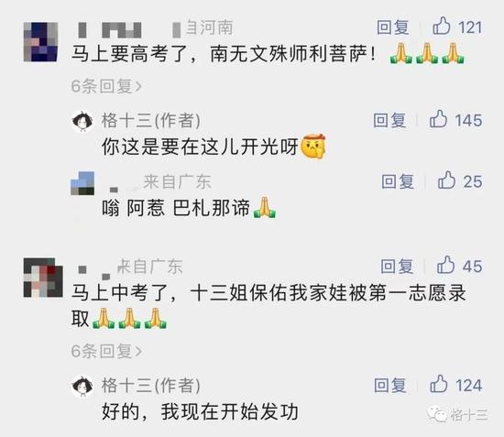
Task: Open the first 格十三(作者) username
Action: point(151,121)
